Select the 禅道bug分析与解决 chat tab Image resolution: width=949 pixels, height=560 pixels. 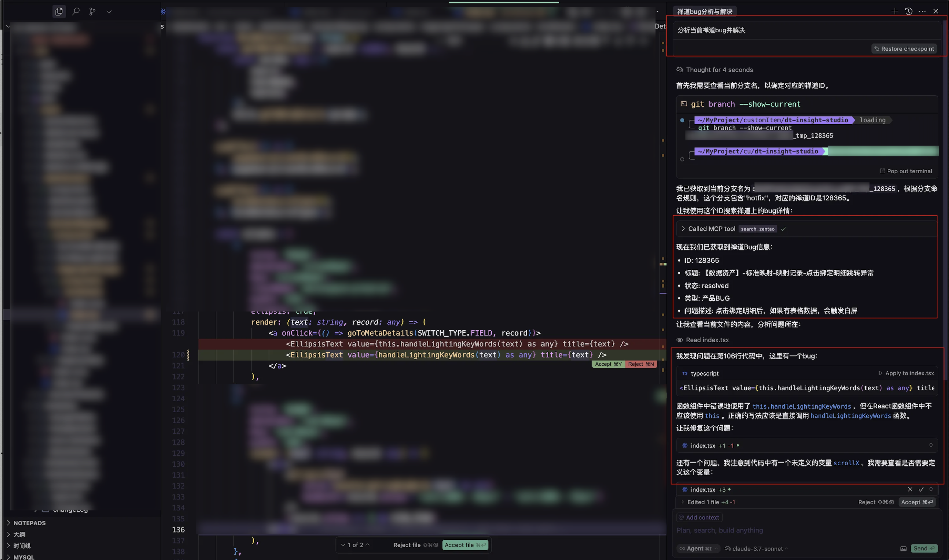704,12
